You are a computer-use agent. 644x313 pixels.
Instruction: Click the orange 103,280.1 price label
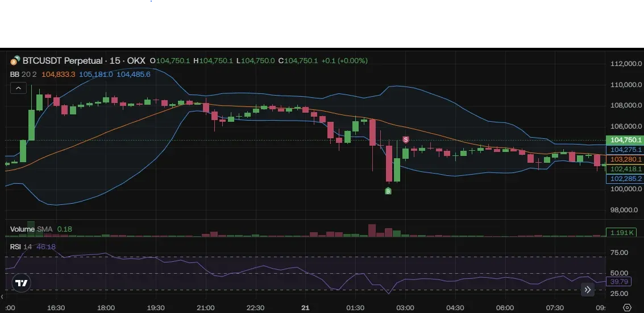pos(625,159)
